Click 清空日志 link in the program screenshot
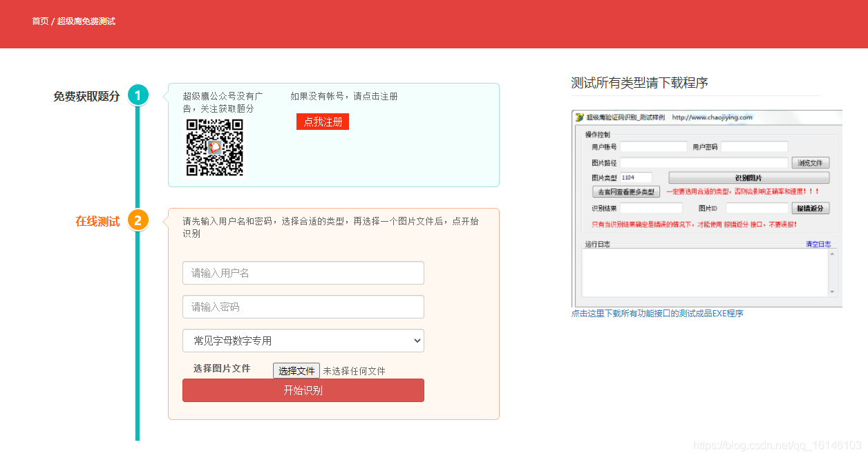Image resolution: width=868 pixels, height=458 pixels. (x=818, y=244)
